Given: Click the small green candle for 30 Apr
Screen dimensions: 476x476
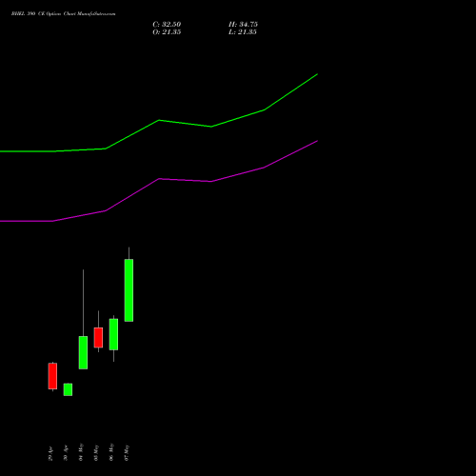Looking at the screenshot, I should coord(68,389).
